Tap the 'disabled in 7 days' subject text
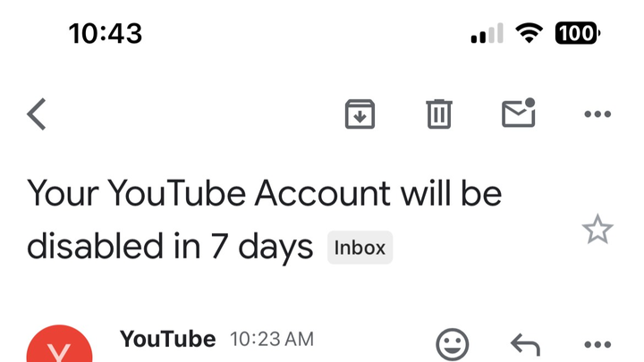The image size is (644, 362). pyautogui.click(x=170, y=248)
